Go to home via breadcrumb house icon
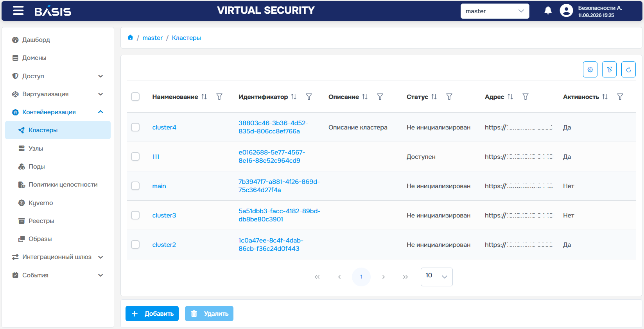Screen dimensions: 644x329 [x=131, y=38]
